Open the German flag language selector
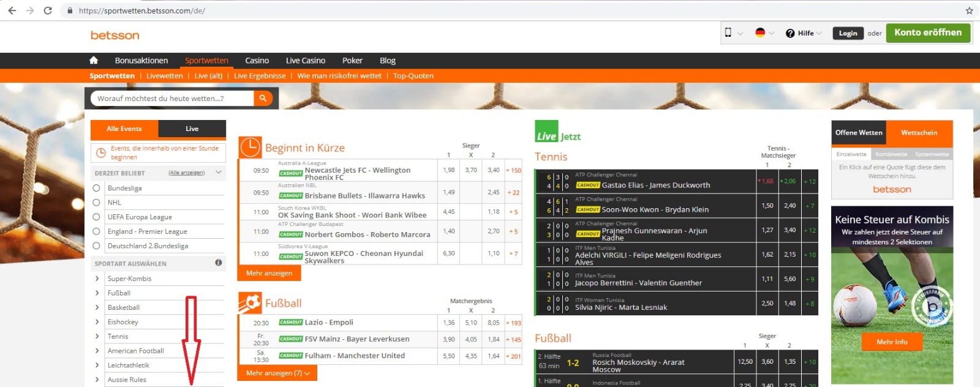 (x=760, y=33)
